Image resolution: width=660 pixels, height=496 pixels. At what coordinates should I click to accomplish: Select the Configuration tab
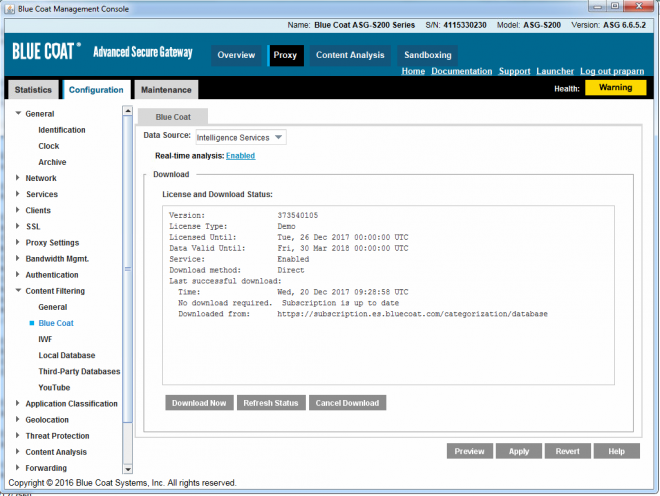point(96,90)
